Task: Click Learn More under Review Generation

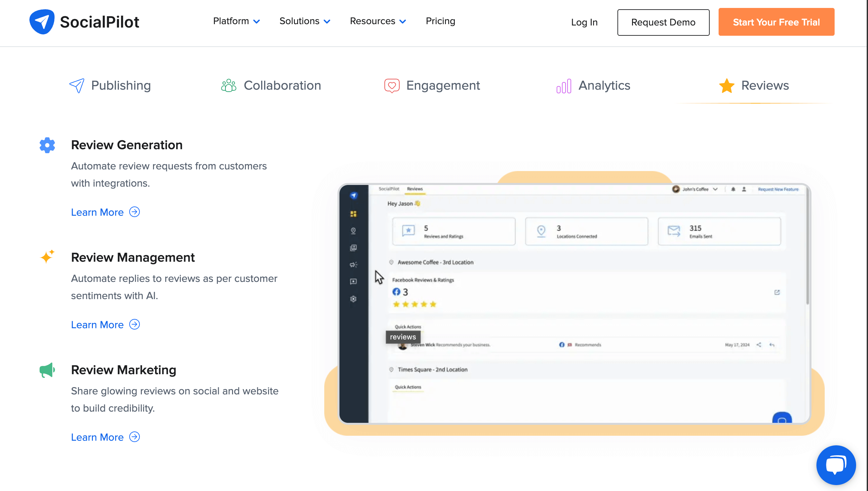Action: click(x=105, y=212)
